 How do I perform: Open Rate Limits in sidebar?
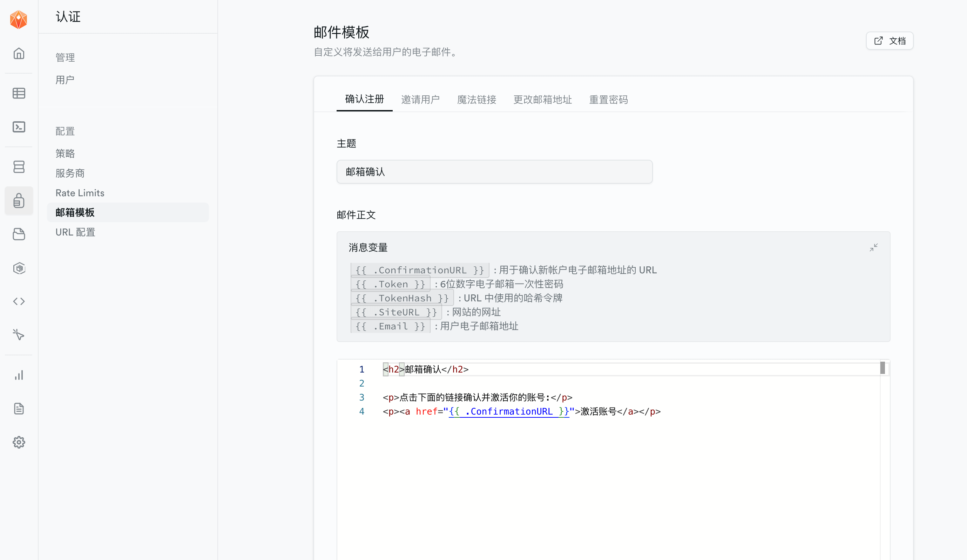[80, 193]
